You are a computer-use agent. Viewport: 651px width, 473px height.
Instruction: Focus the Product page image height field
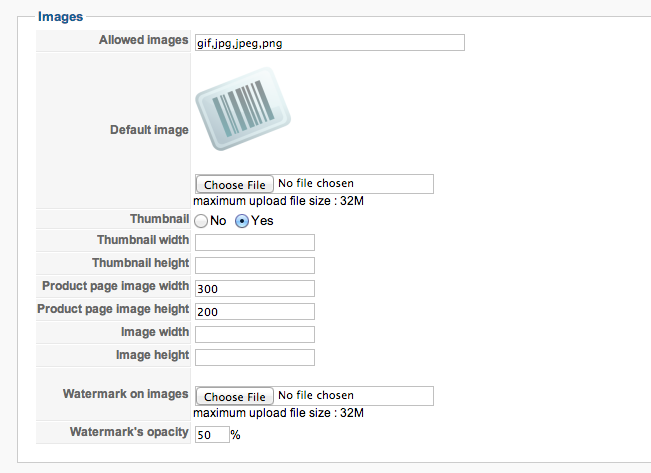pyautogui.click(x=255, y=311)
